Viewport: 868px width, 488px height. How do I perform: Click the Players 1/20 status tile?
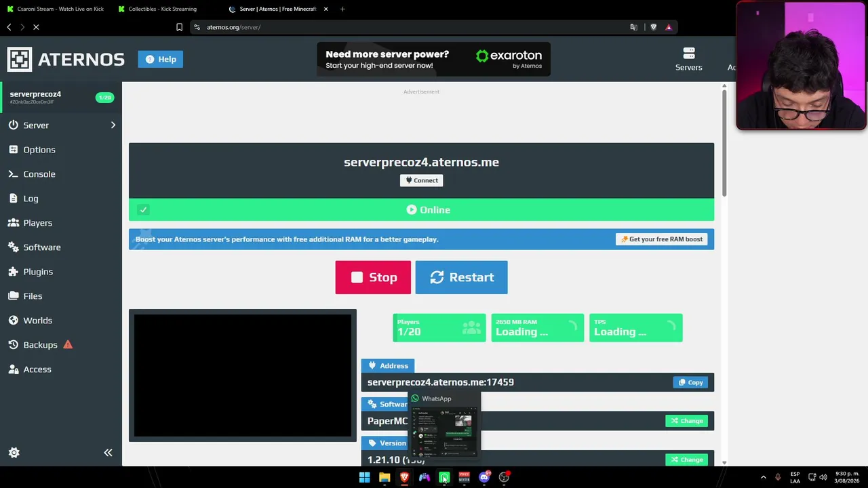pyautogui.click(x=439, y=327)
